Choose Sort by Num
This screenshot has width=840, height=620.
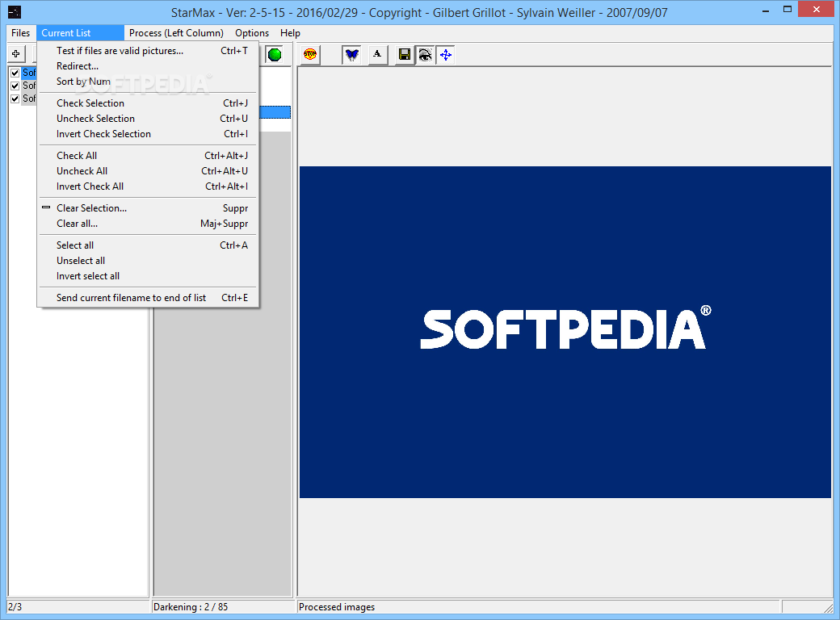[x=148, y=82]
